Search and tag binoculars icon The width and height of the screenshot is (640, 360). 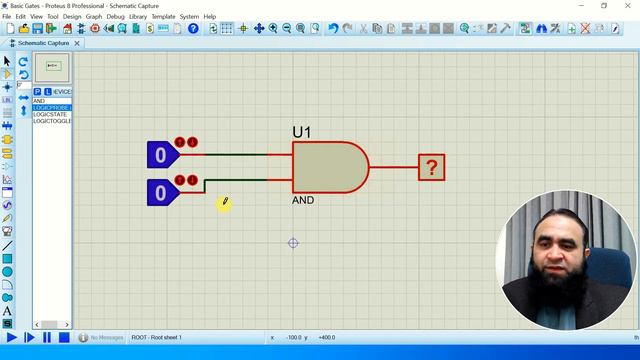coord(541,29)
